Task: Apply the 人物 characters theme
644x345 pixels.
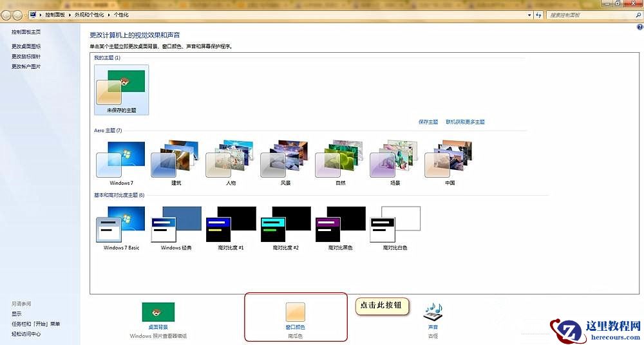Action: coord(231,163)
